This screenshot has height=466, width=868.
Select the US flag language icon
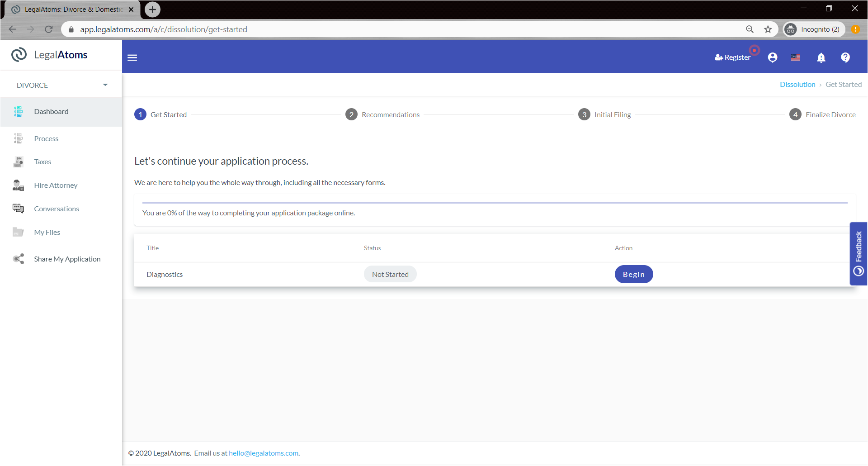(796, 57)
